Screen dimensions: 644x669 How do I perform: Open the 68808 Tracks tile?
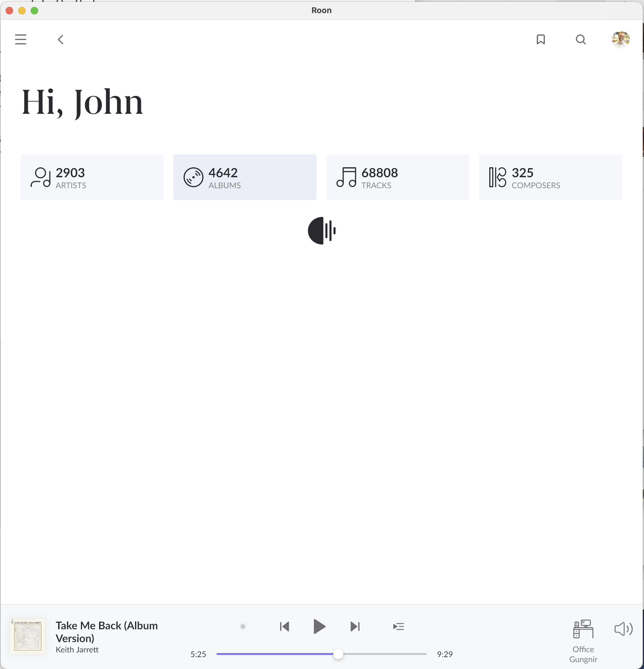point(397,177)
